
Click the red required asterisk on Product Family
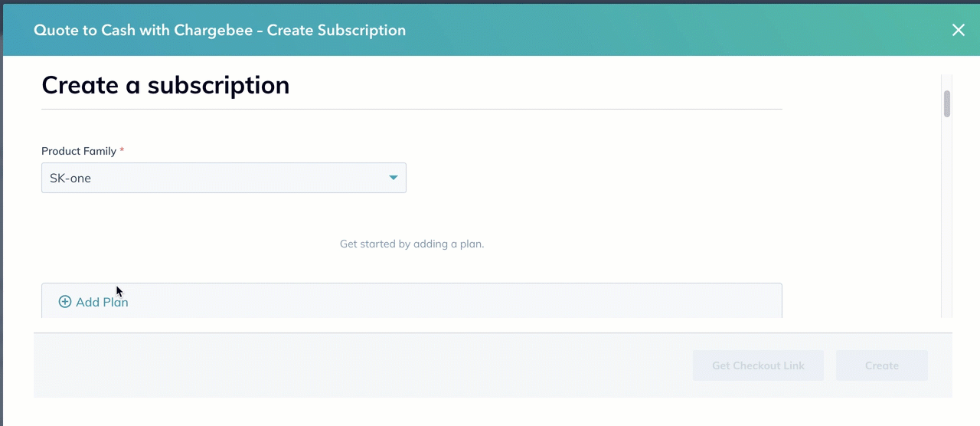pos(122,151)
